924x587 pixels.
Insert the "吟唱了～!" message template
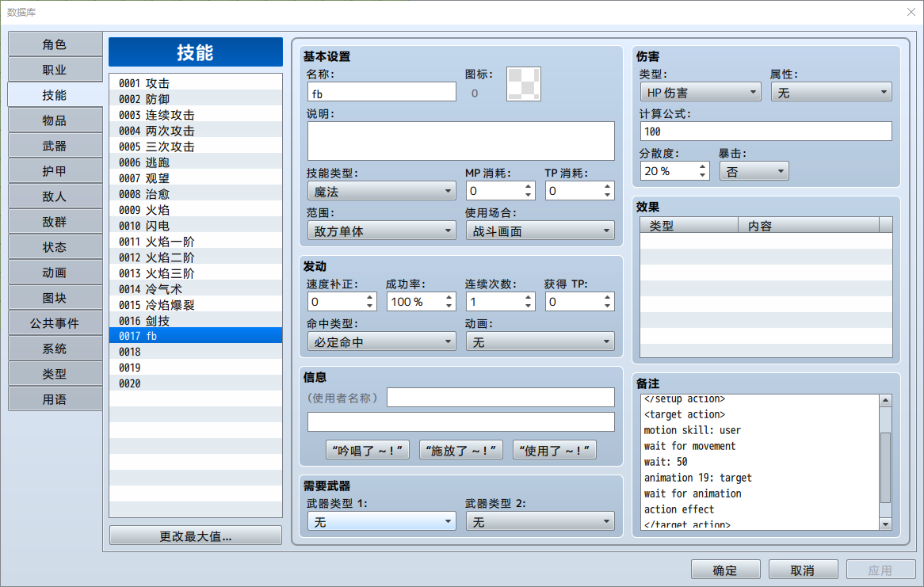click(x=368, y=450)
